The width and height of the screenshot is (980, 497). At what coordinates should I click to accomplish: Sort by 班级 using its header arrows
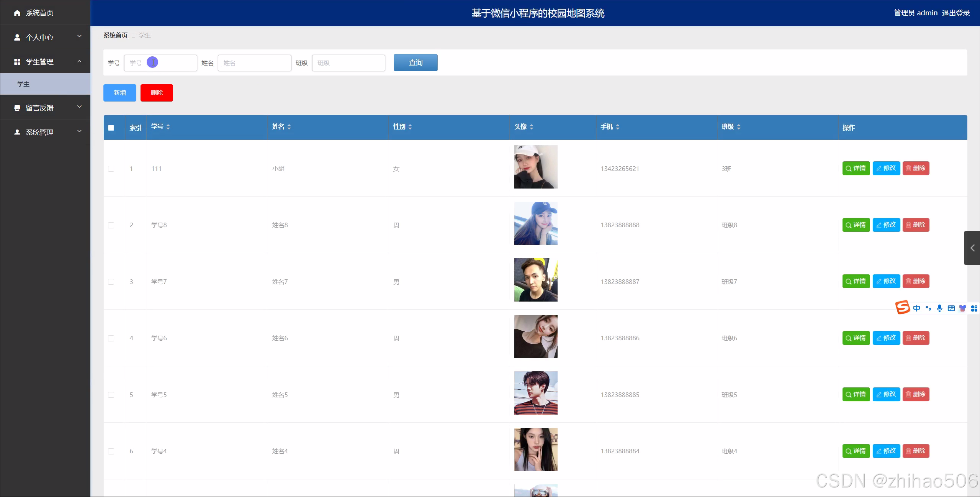(x=739, y=127)
